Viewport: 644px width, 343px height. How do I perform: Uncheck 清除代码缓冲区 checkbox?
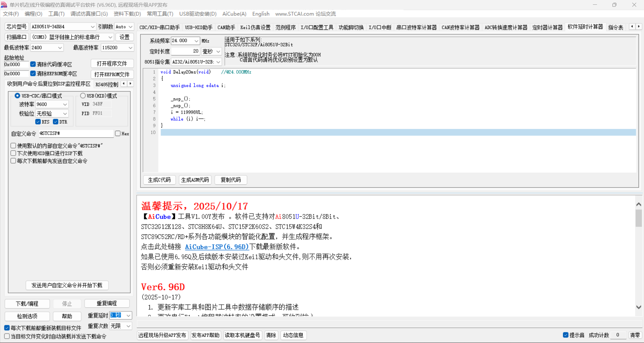[x=33, y=64]
